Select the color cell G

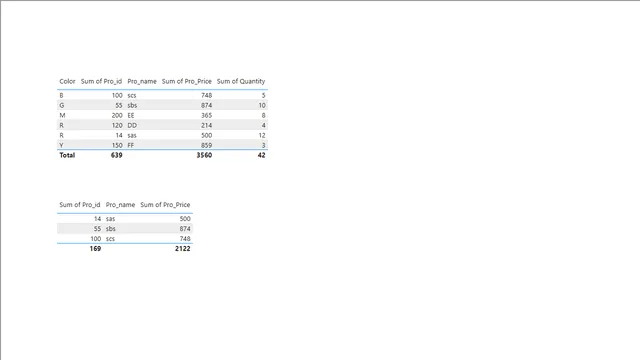point(62,105)
